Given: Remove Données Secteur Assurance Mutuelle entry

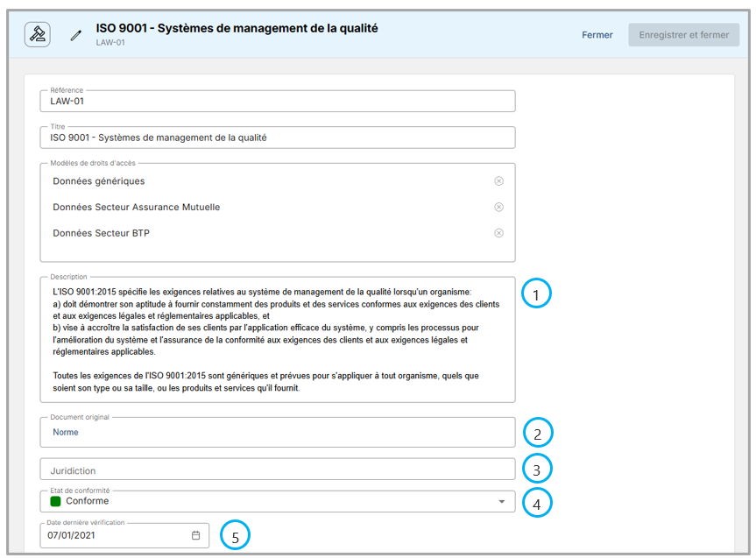Looking at the screenshot, I should 498,208.
